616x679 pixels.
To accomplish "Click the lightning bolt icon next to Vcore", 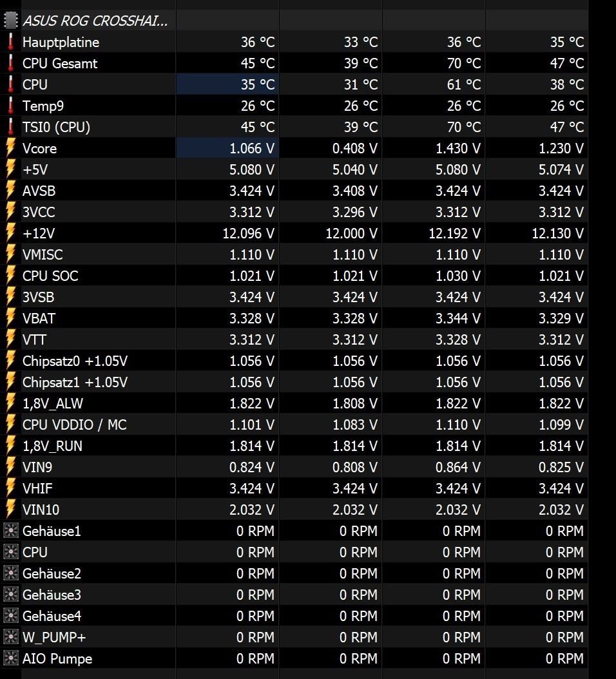I will [11, 148].
